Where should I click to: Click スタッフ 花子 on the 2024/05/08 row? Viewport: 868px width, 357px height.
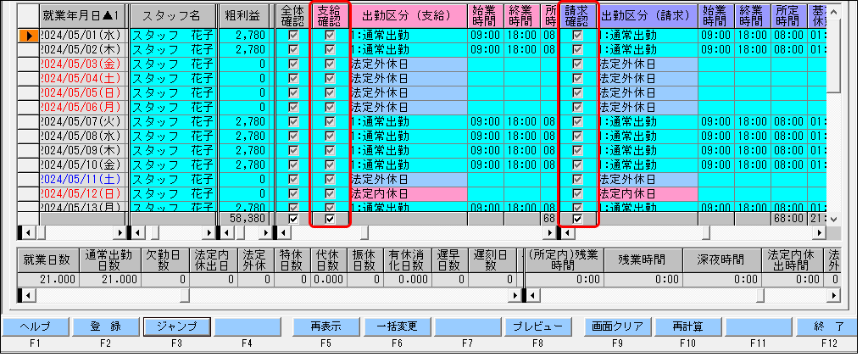[173, 137]
